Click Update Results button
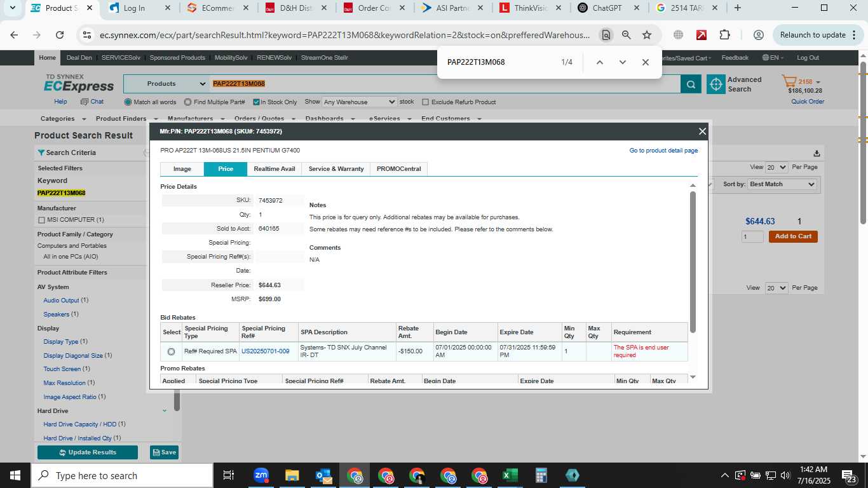868x488 pixels. [x=88, y=452]
